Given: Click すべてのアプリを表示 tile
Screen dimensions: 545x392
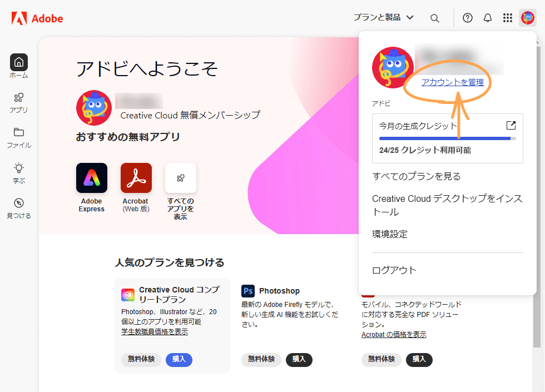Looking at the screenshot, I should [x=181, y=178].
